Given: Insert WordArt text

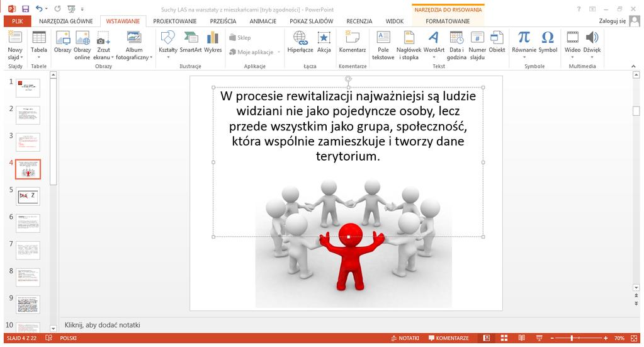Looking at the screenshot, I should pyautogui.click(x=434, y=45).
